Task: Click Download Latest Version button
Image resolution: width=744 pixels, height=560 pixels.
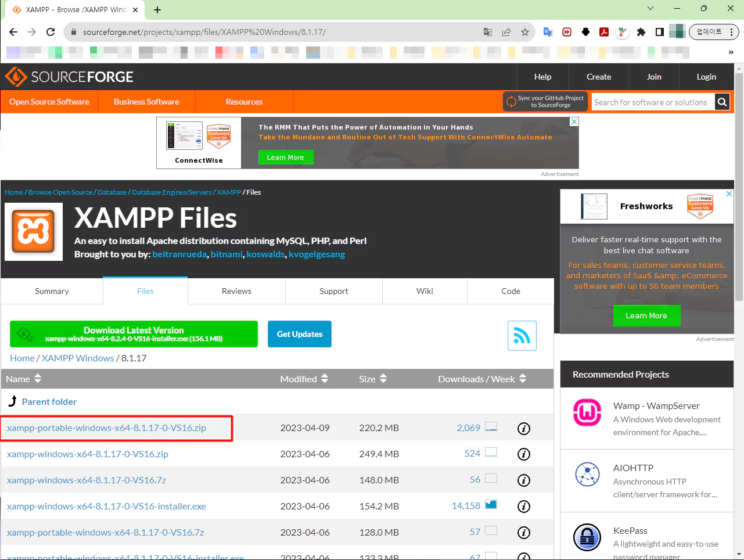Action: click(x=134, y=334)
